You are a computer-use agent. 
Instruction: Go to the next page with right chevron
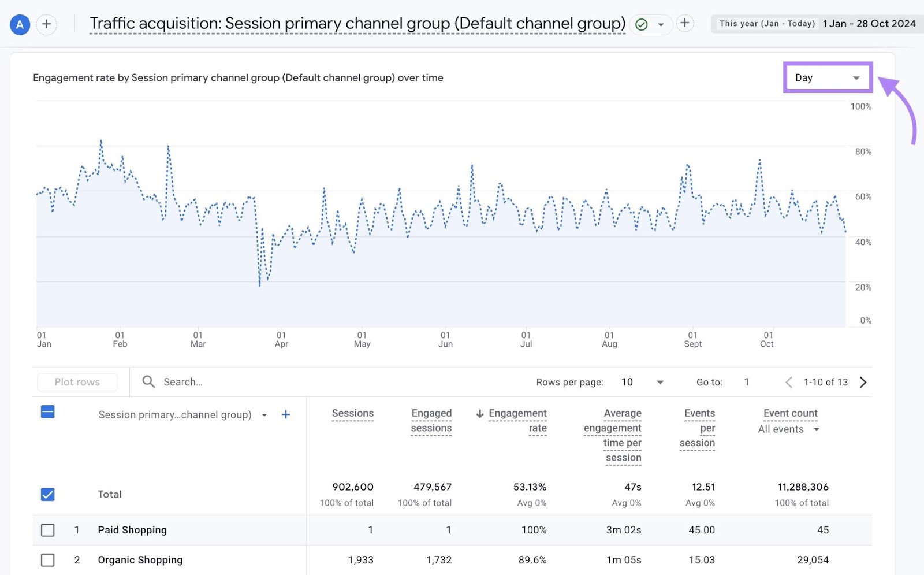pyautogui.click(x=862, y=382)
